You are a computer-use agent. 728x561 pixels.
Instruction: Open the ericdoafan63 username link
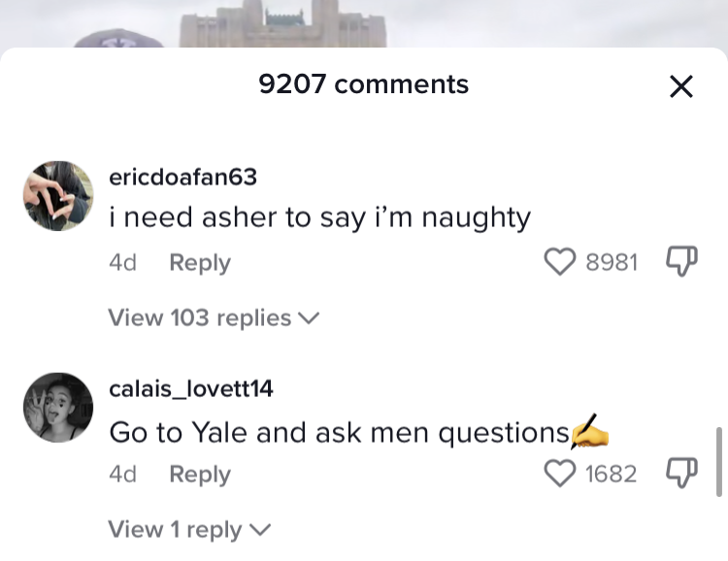(x=182, y=177)
